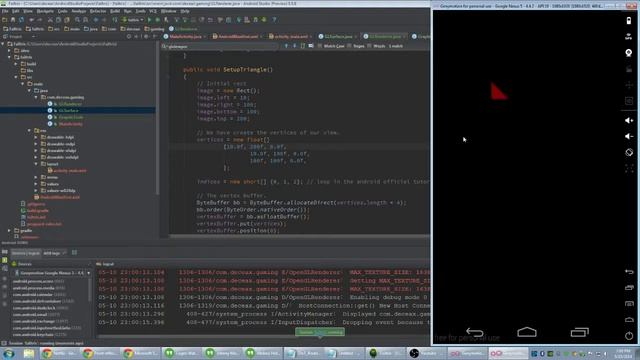Click the Help question mark toolbar icon

[x=274, y=20]
